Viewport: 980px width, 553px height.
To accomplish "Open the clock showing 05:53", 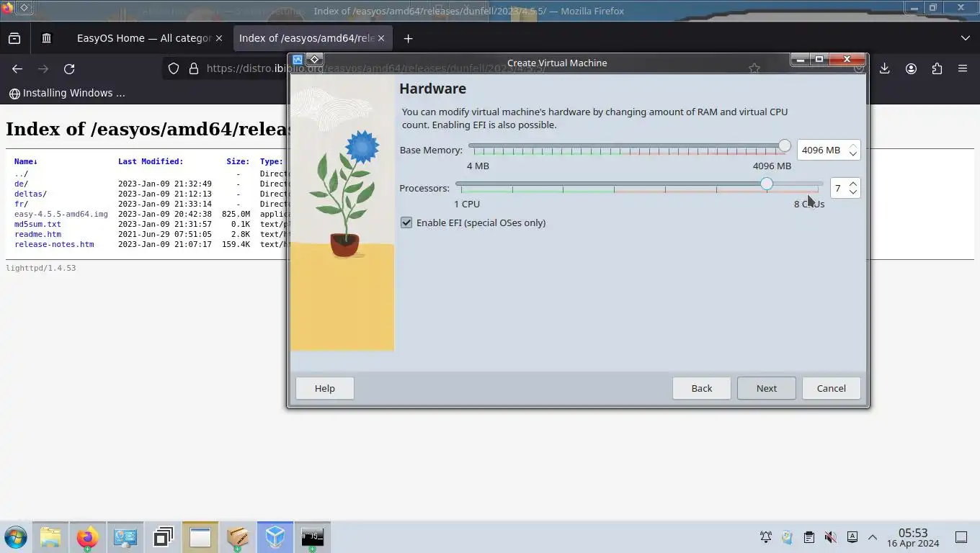I will tap(912, 537).
